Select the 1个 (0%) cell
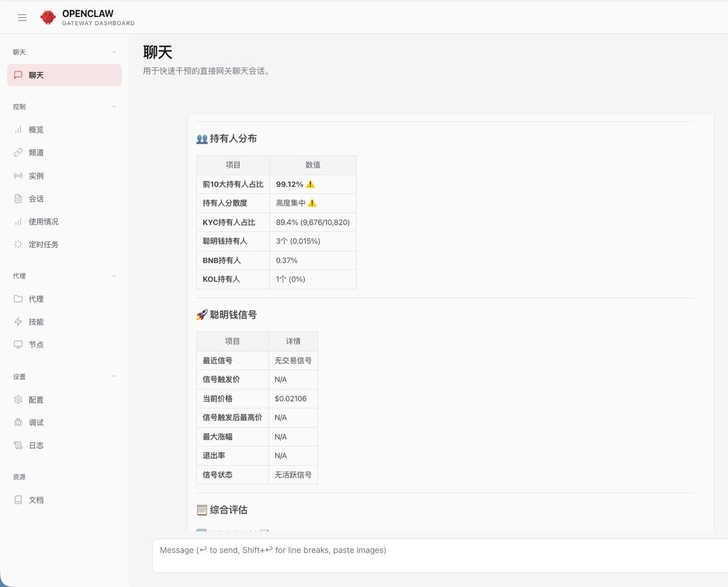728x587 pixels. click(313, 279)
